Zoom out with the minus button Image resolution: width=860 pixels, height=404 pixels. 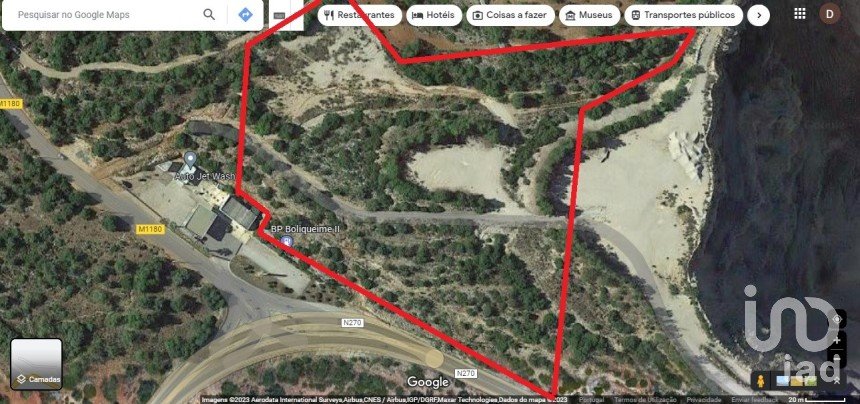pos(836,359)
